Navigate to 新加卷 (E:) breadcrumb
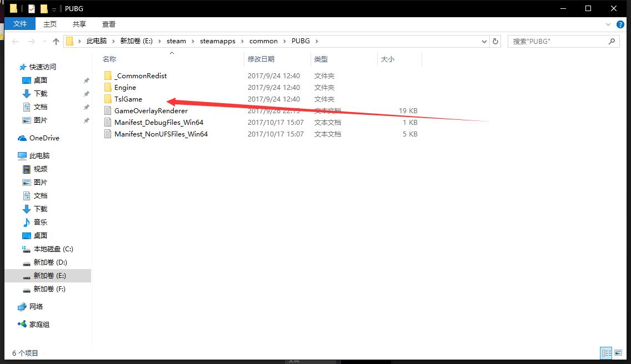 click(137, 41)
